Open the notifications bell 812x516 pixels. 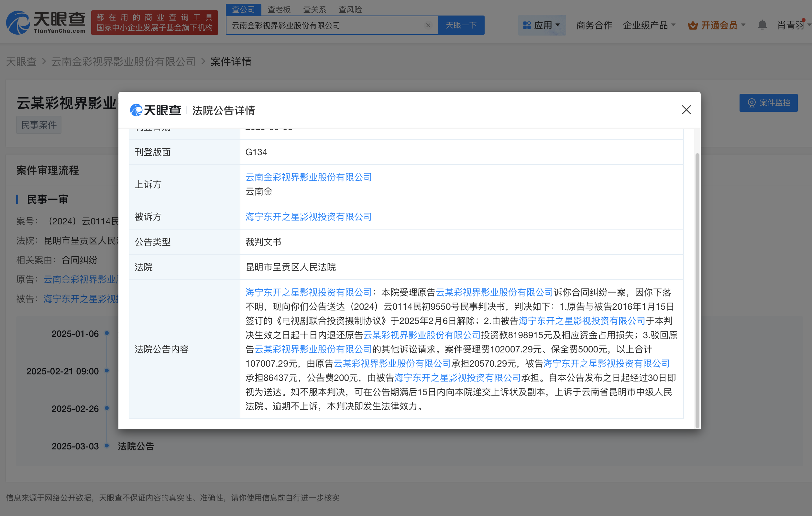762,25
